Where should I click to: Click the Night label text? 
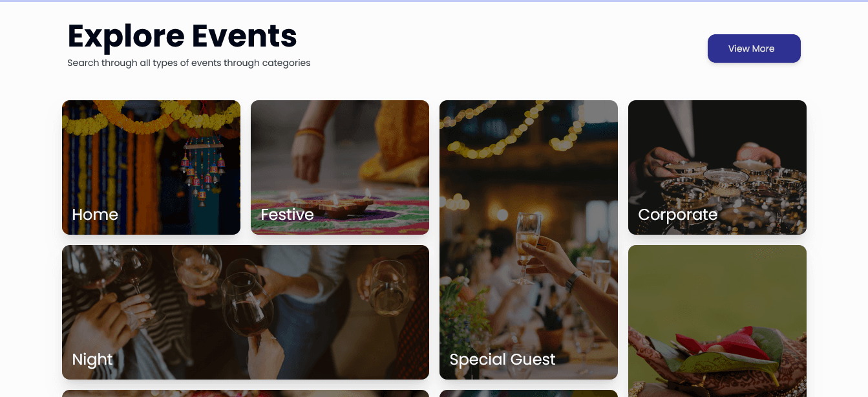pyautogui.click(x=92, y=359)
